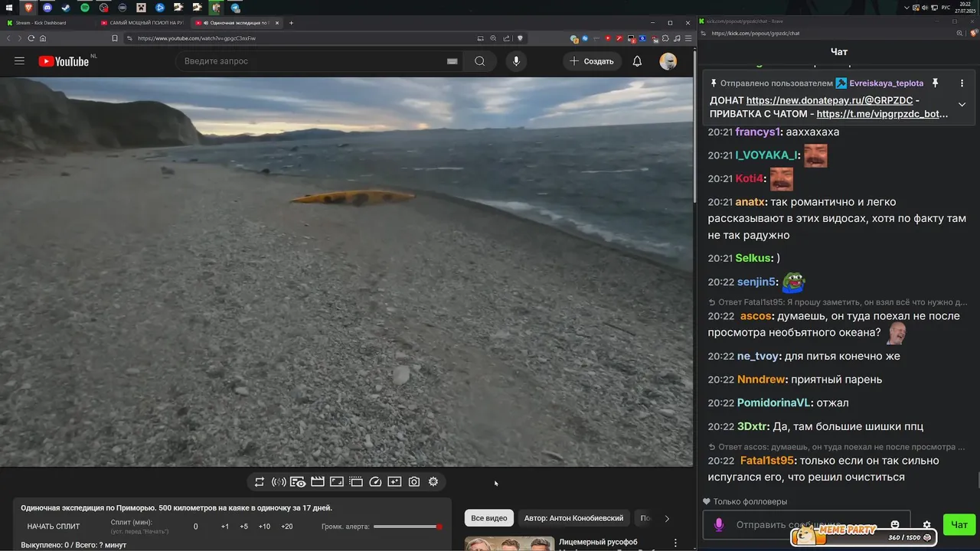Show more chips with right chevron
The width and height of the screenshot is (980, 551).
tap(667, 518)
